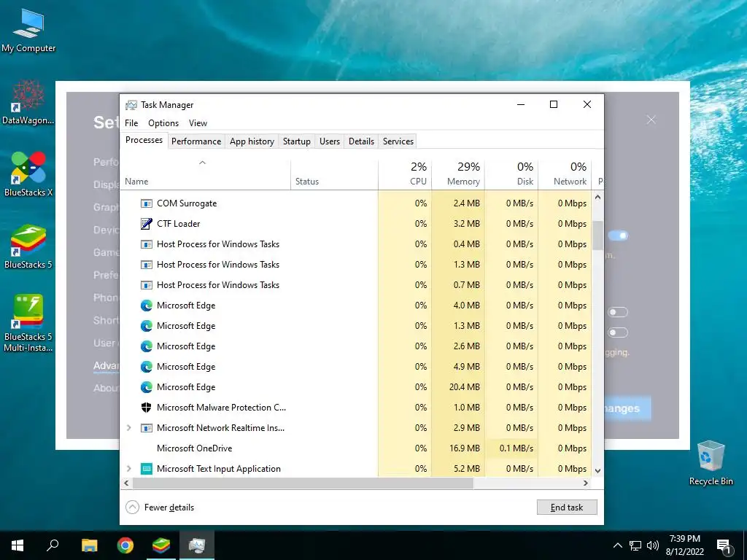This screenshot has height=560, width=747.
Task: Click the volume speaker tray icon
Action: pyautogui.click(x=653, y=545)
